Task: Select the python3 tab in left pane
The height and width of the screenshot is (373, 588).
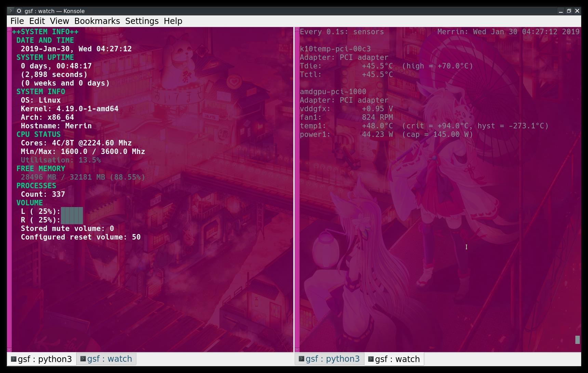Action: click(x=42, y=359)
